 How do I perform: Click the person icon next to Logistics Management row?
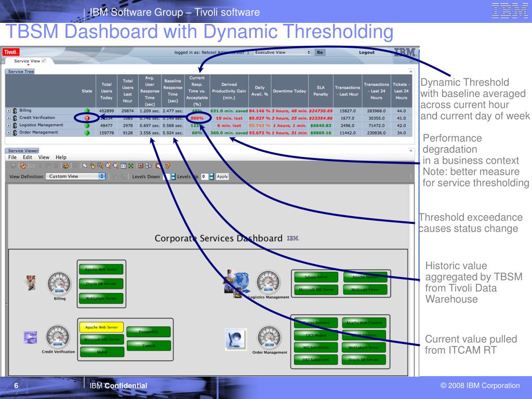tap(15, 125)
